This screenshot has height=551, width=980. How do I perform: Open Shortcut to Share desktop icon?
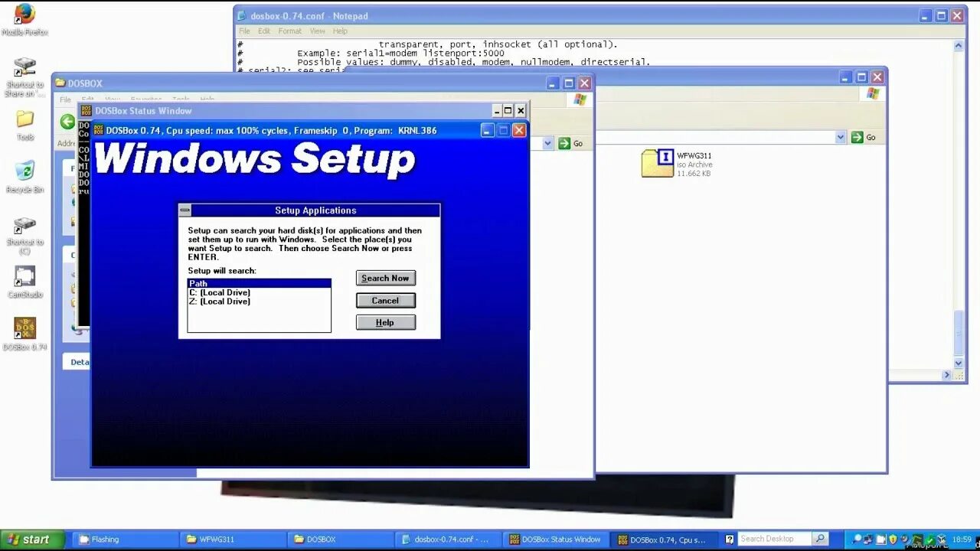pos(24,77)
